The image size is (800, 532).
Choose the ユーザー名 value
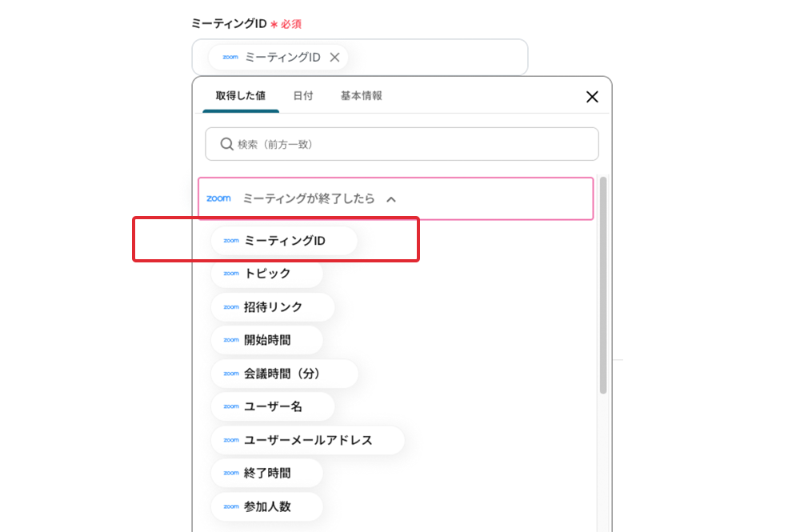(x=273, y=406)
